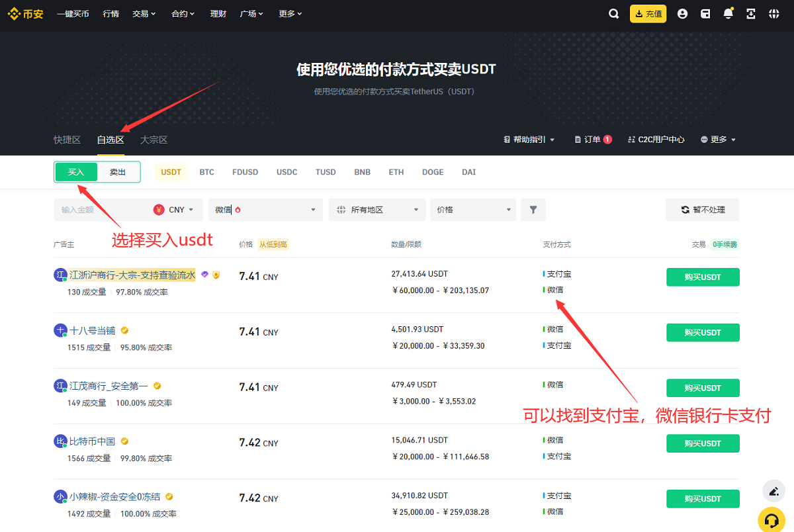Expand the 交易 header menu
Image resolution: width=794 pixels, height=532 pixels.
pos(144,14)
